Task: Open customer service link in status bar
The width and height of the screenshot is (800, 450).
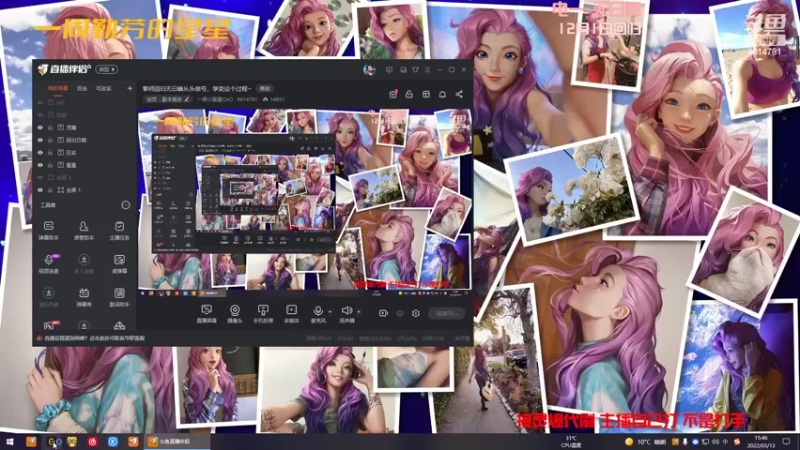Action: click(x=95, y=338)
